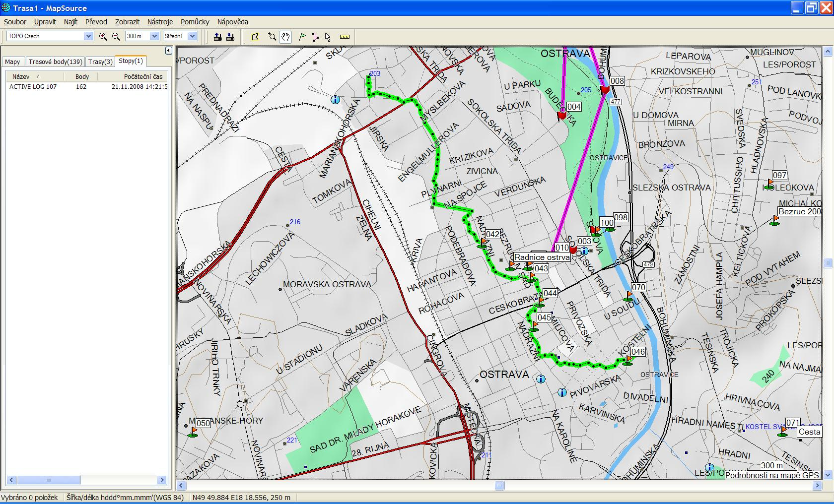
Task: Click the Zoom Out magnifier icon
Action: tap(116, 36)
